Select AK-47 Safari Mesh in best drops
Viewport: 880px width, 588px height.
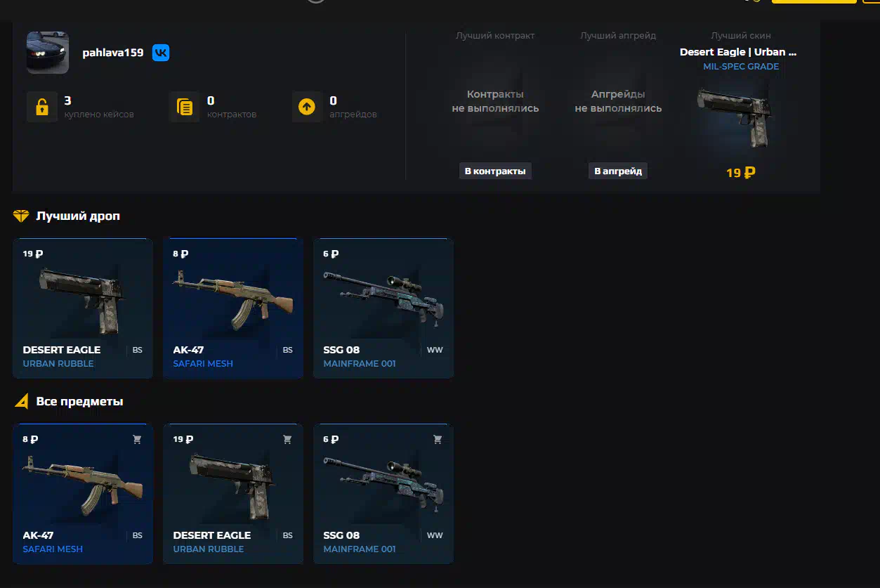pos(233,308)
